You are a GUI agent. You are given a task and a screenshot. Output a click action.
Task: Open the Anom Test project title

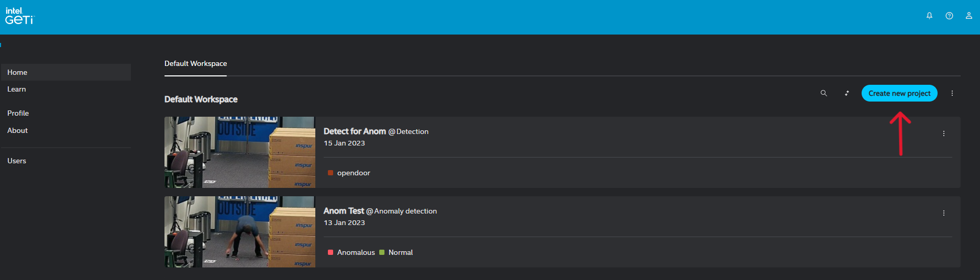click(x=344, y=211)
